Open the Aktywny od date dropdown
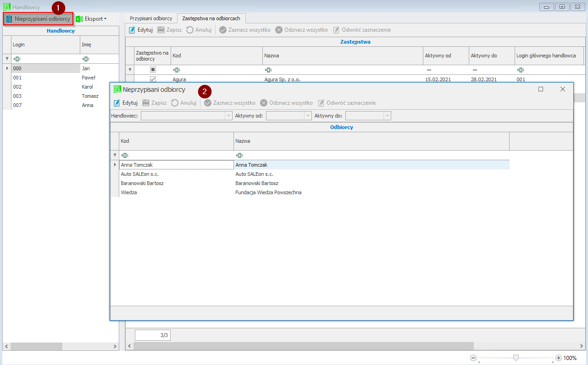 308,116
